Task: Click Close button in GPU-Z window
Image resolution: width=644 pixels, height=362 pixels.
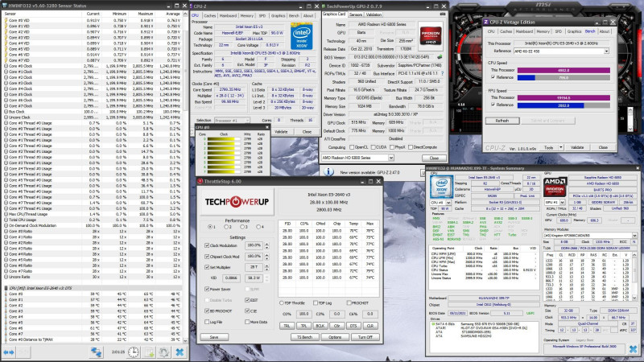Action: click(x=434, y=158)
